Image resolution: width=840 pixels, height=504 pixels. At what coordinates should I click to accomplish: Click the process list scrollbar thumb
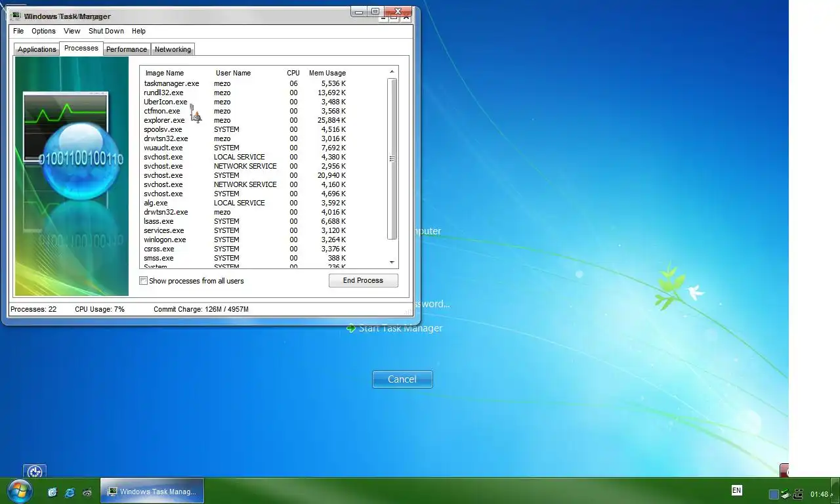(392, 159)
